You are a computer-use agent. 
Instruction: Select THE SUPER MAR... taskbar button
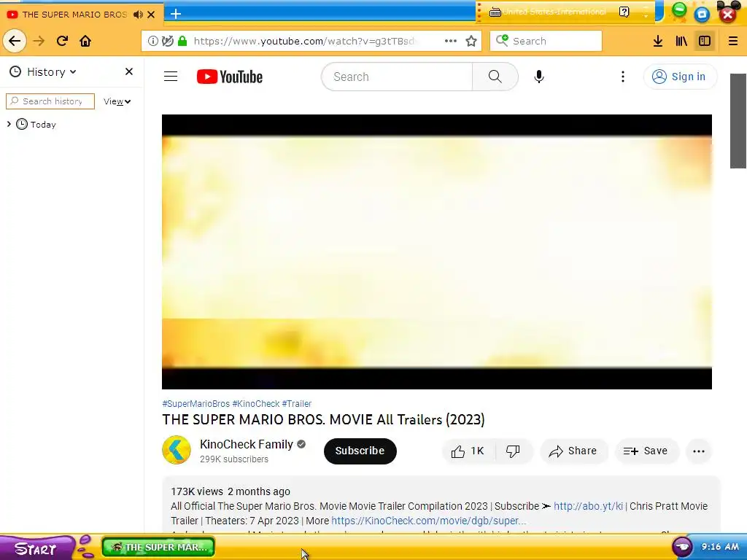click(158, 547)
